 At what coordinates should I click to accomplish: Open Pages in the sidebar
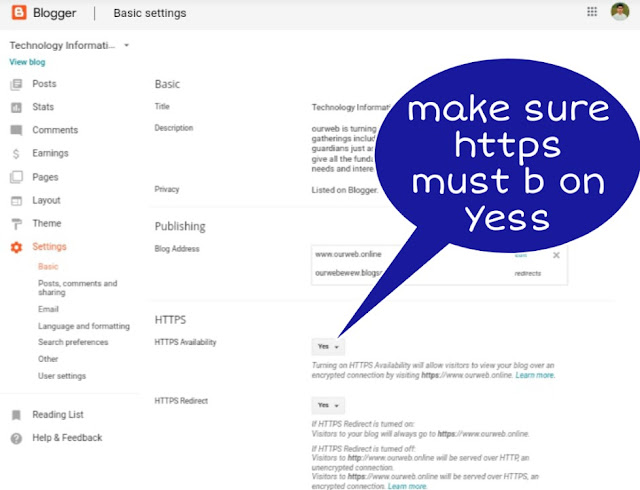(45, 177)
